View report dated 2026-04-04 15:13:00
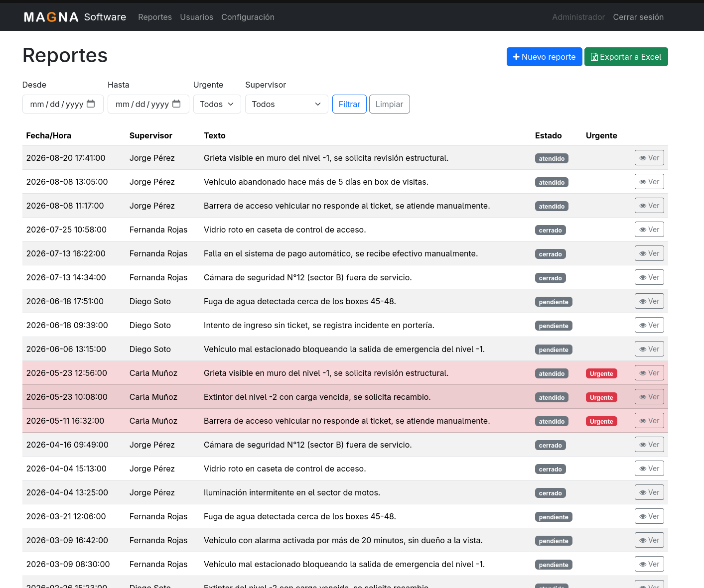Viewport: 704px width, 588px height. pos(649,469)
